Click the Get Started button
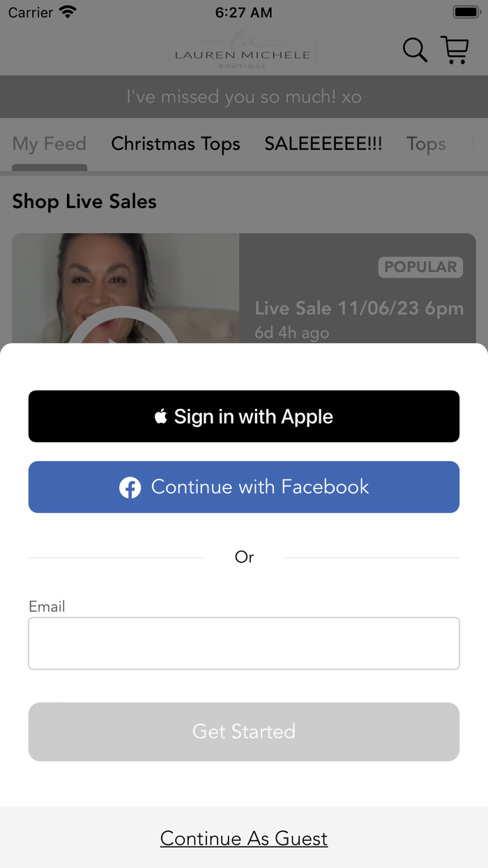The image size is (488, 868). pos(244,731)
